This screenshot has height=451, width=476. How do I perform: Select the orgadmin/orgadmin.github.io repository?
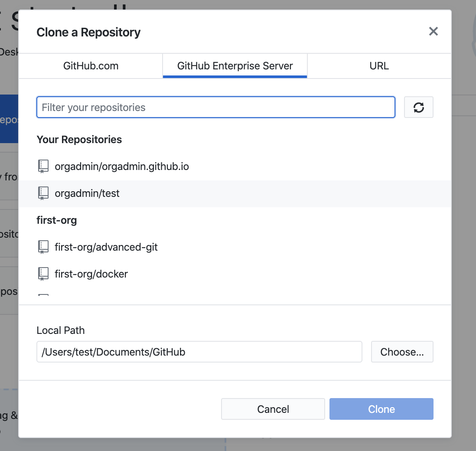pos(122,167)
